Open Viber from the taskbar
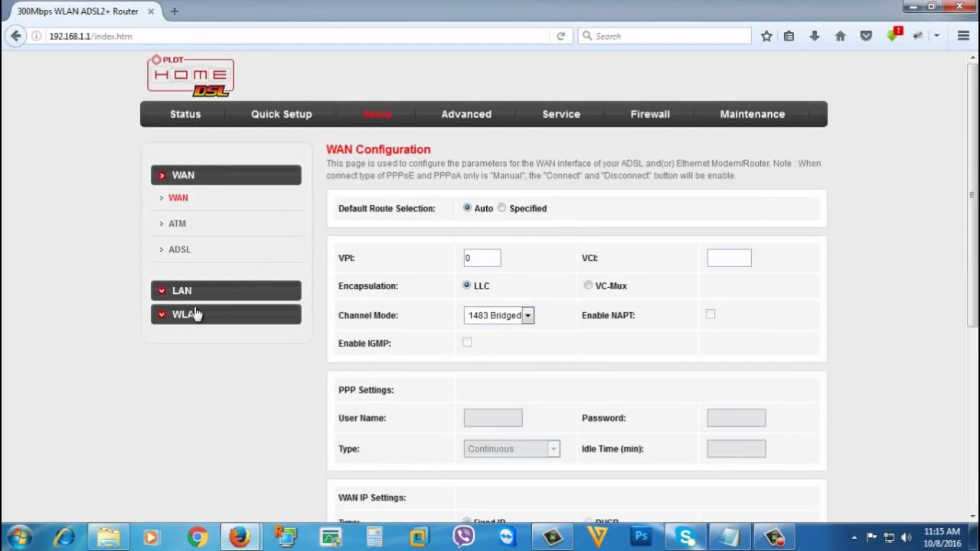This screenshot has height=551, width=980. pos(463,537)
